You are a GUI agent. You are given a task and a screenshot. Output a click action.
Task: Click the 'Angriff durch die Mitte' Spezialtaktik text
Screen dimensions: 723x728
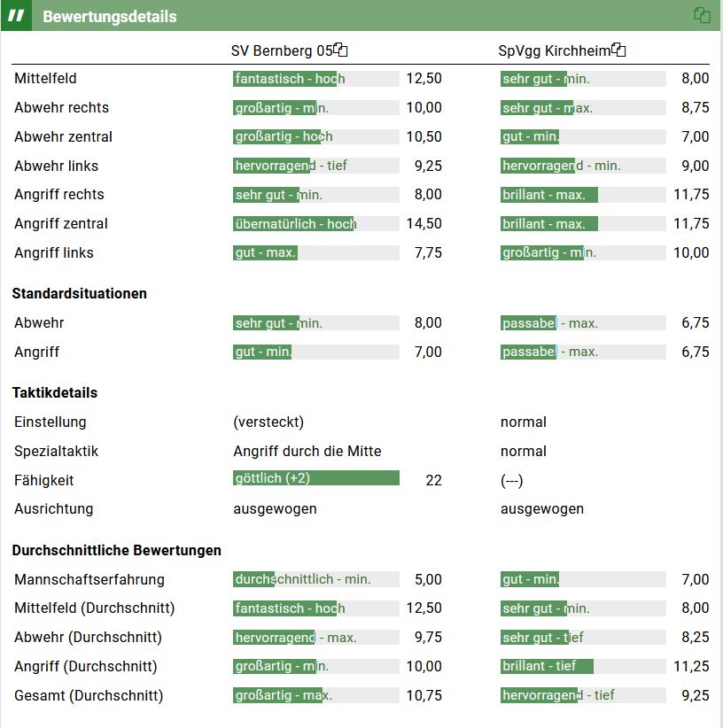(307, 451)
